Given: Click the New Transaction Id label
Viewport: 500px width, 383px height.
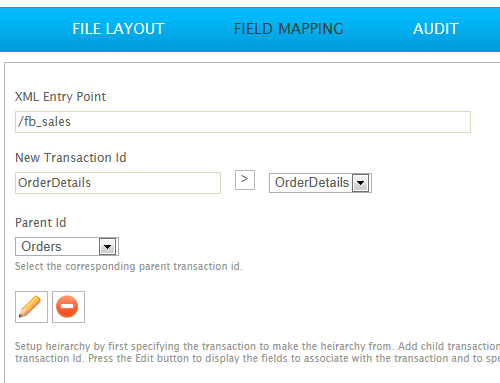Looking at the screenshot, I should 71,158.
